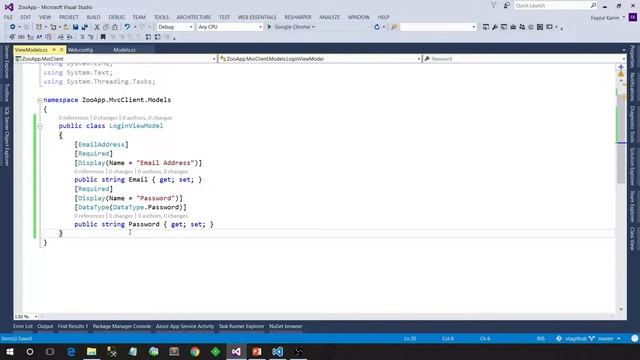The image size is (640, 360).
Task: Switch to the Web.config tab
Action: (x=80, y=50)
